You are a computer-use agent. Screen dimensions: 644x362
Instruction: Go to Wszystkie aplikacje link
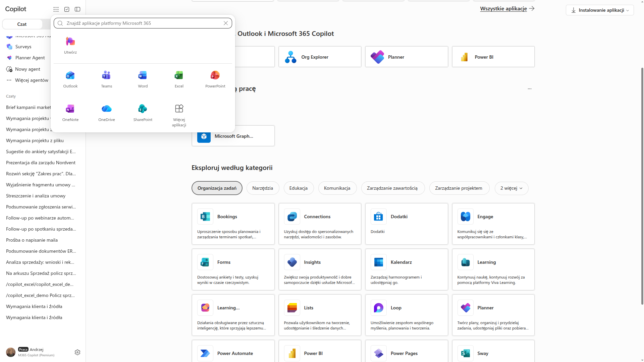coord(507,9)
